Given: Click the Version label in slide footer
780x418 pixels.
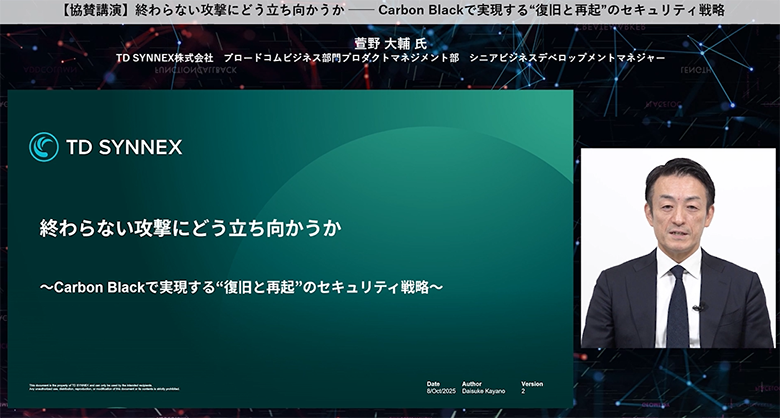Looking at the screenshot, I should pyautogui.click(x=532, y=384).
